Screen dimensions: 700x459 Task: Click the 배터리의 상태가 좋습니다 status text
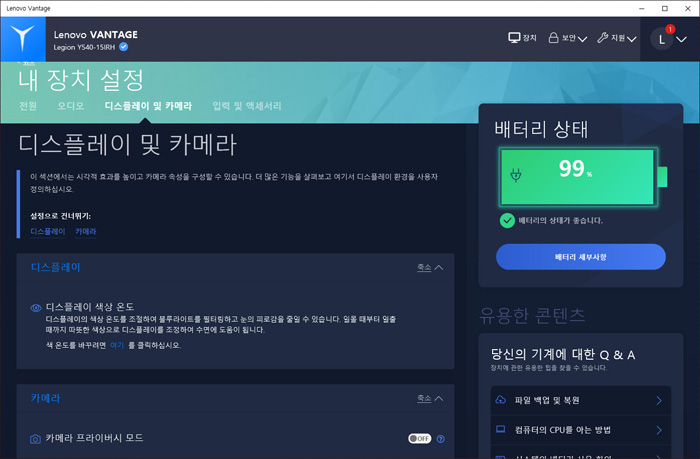[x=560, y=221]
